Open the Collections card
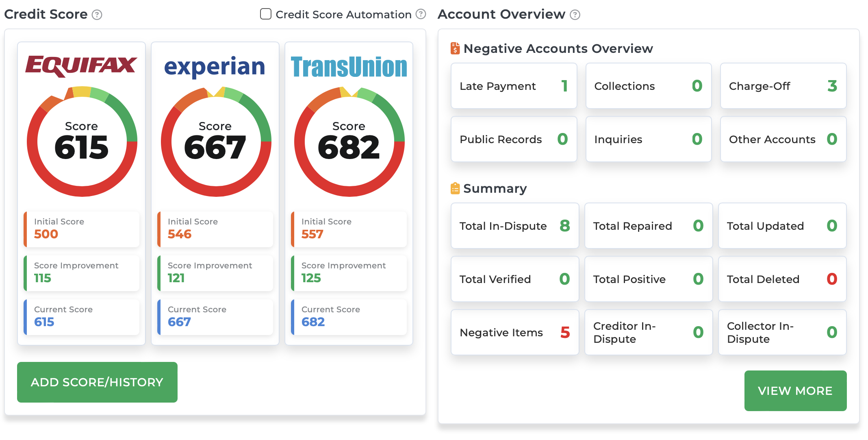 tap(649, 86)
